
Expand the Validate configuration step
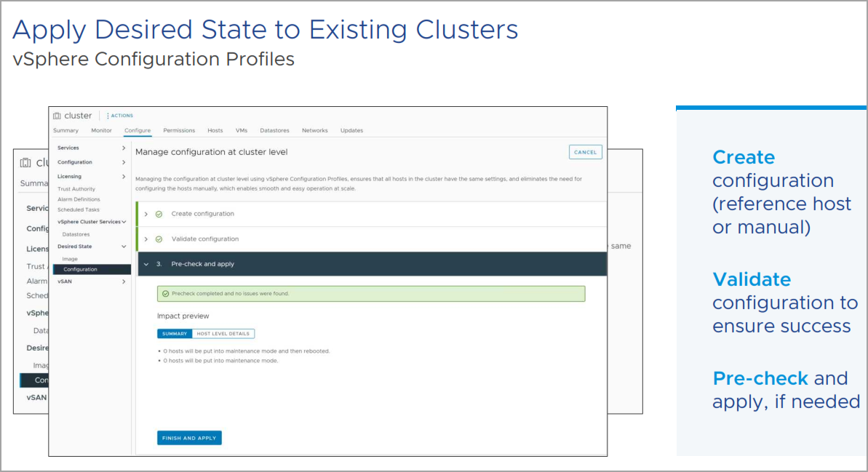coord(146,239)
